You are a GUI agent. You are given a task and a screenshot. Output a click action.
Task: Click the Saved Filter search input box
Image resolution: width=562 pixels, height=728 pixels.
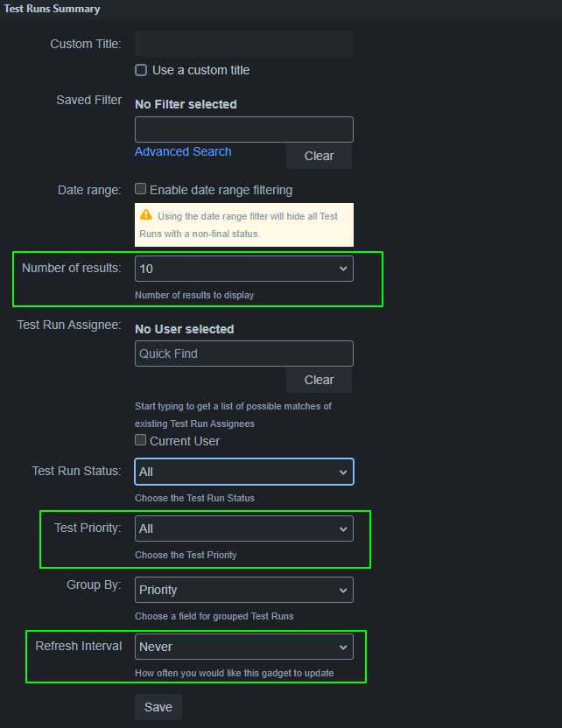243,129
